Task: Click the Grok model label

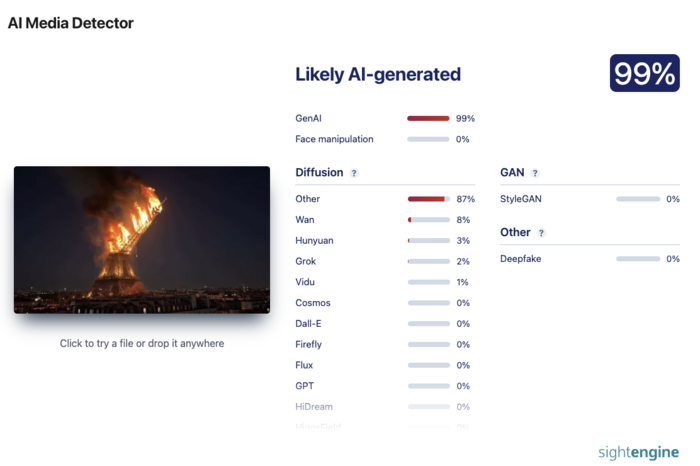Action: click(x=305, y=261)
